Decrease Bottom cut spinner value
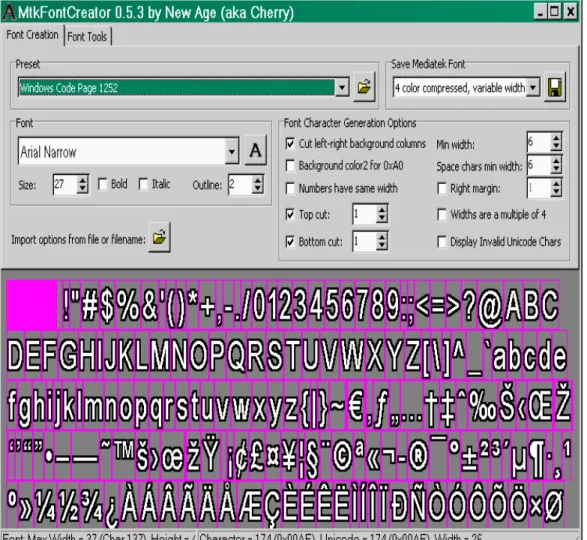The image size is (587, 540). point(382,246)
